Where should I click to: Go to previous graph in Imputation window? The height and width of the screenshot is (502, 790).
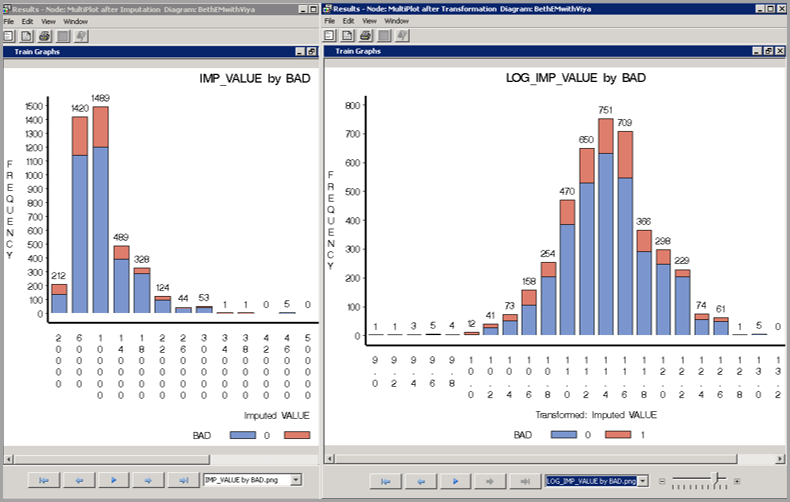[79, 480]
